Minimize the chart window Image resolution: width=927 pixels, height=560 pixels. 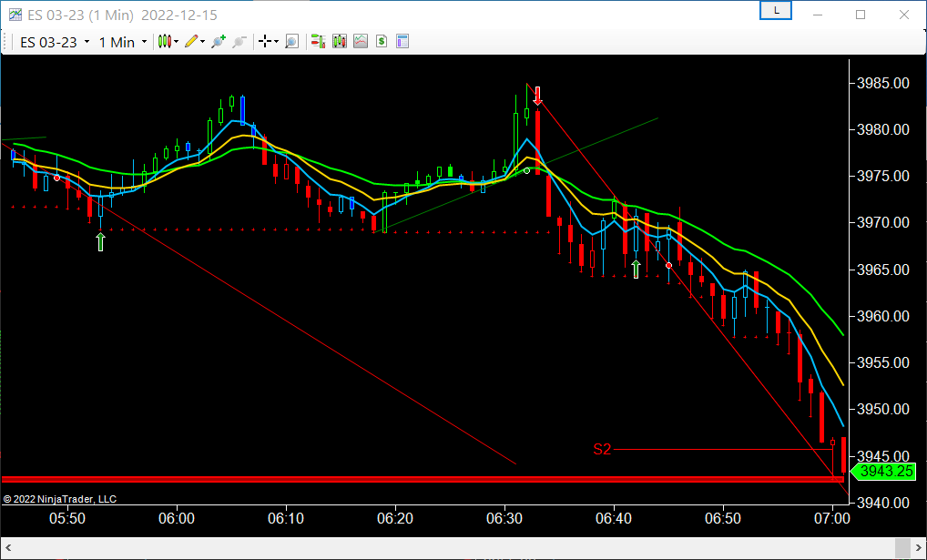coord(818,15)
